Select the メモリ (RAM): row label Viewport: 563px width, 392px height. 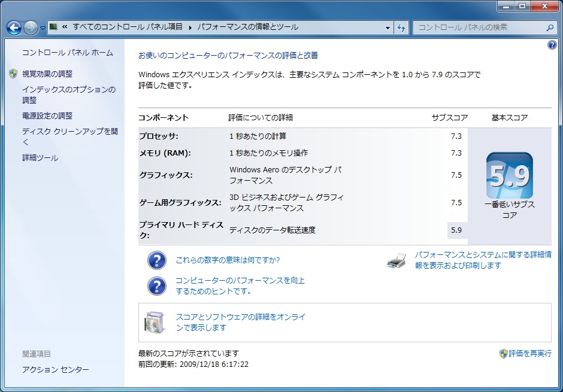[165, 153]
